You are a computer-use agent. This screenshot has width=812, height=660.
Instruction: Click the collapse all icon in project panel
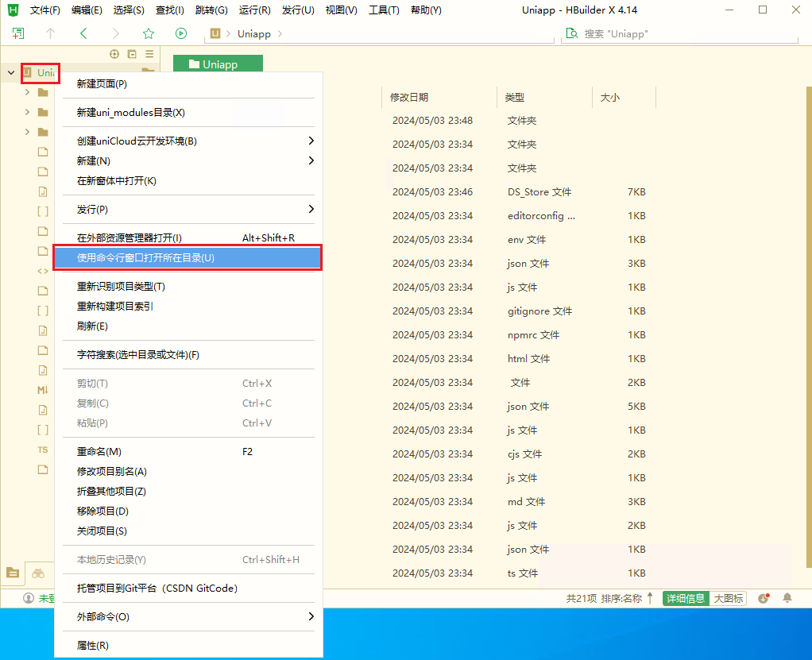[x=132, y=54]
